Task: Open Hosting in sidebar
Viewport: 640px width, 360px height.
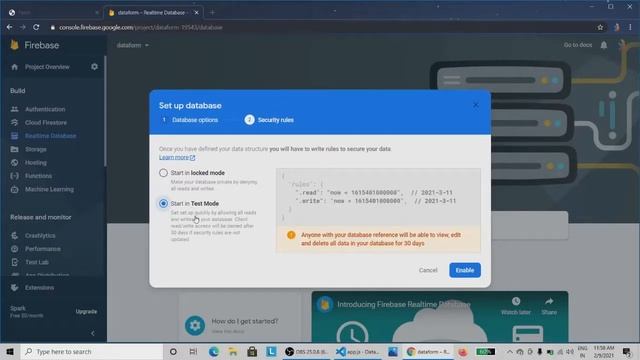Action: 36,162
